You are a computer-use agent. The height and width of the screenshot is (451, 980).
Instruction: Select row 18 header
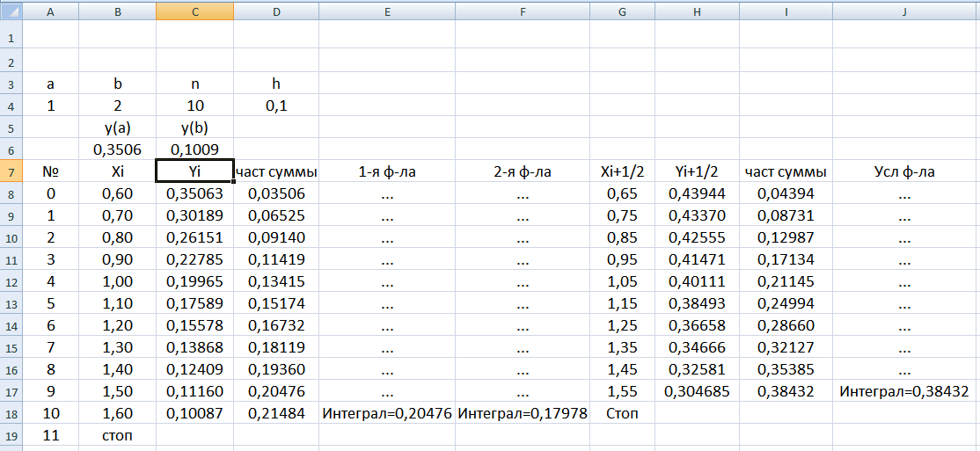click(11, 413)
